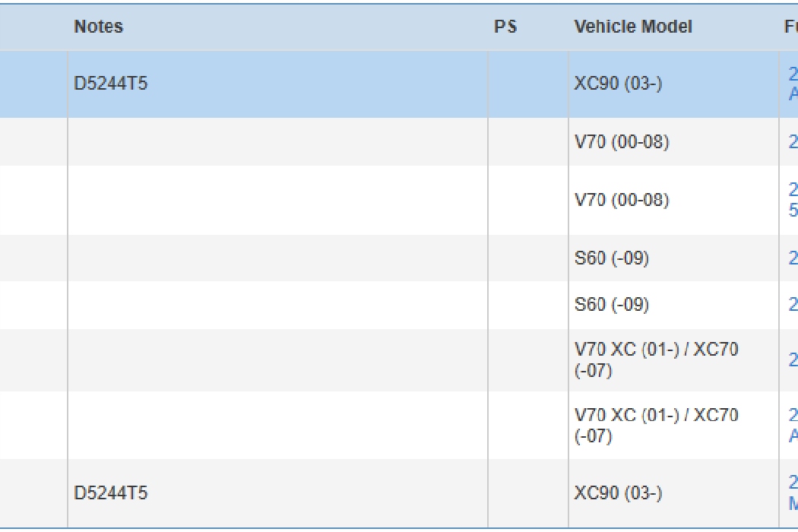
Task: Select the first V70 (00-08) cell
Action: tap(622, 142)
